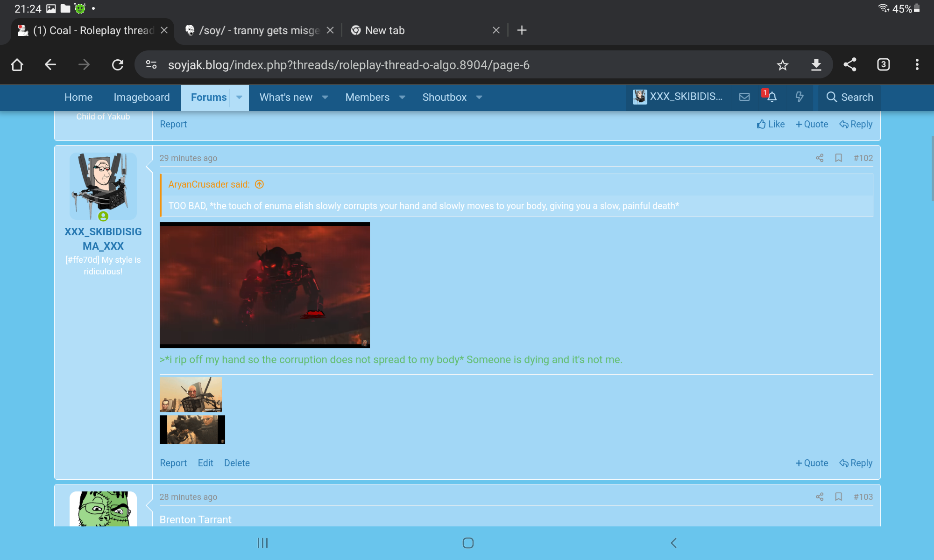This screenshot has width=934, height=560.
Task: Open the Forums nav item
Action: 209,98
